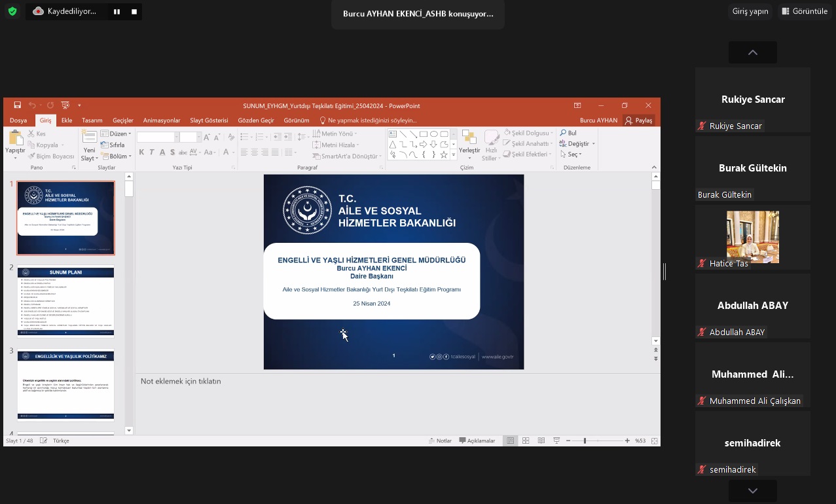Toggle Normal view button in status bar
This screenshot has width=836, height=504.
click(x=511, y=441)
